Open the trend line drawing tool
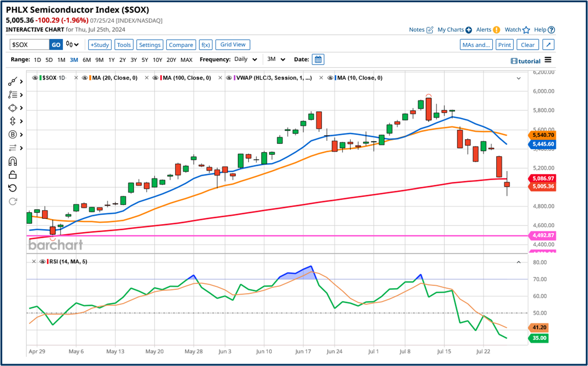This screenshot has height=366, width=588. [13, 81]
